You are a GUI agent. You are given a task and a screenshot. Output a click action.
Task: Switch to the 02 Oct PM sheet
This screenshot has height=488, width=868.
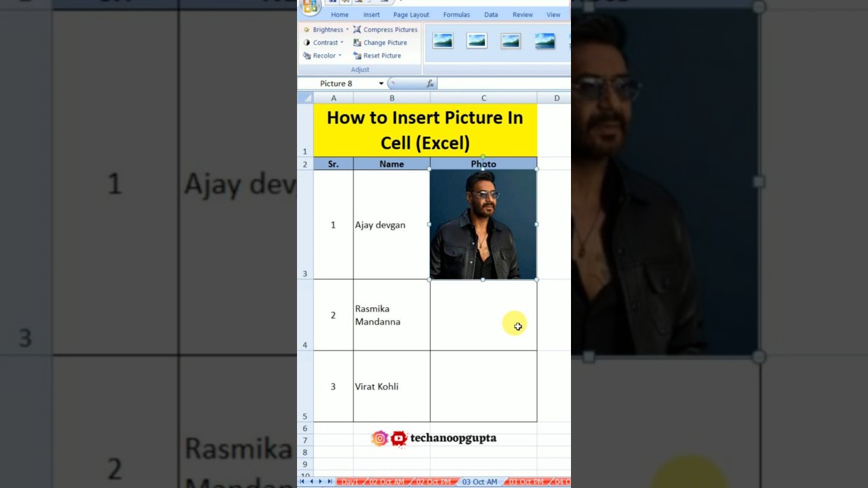click(x=433, y=482)
